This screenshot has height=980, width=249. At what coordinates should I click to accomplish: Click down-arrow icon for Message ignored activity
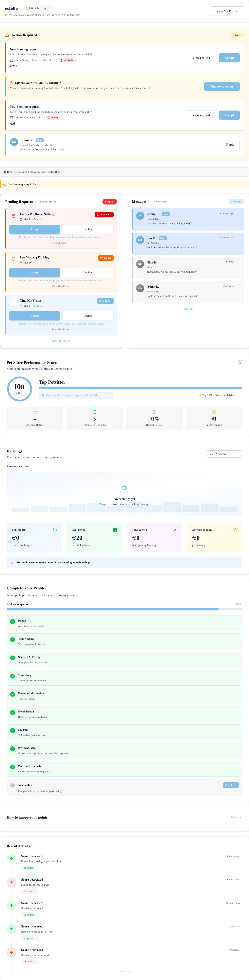pos(12,882)
